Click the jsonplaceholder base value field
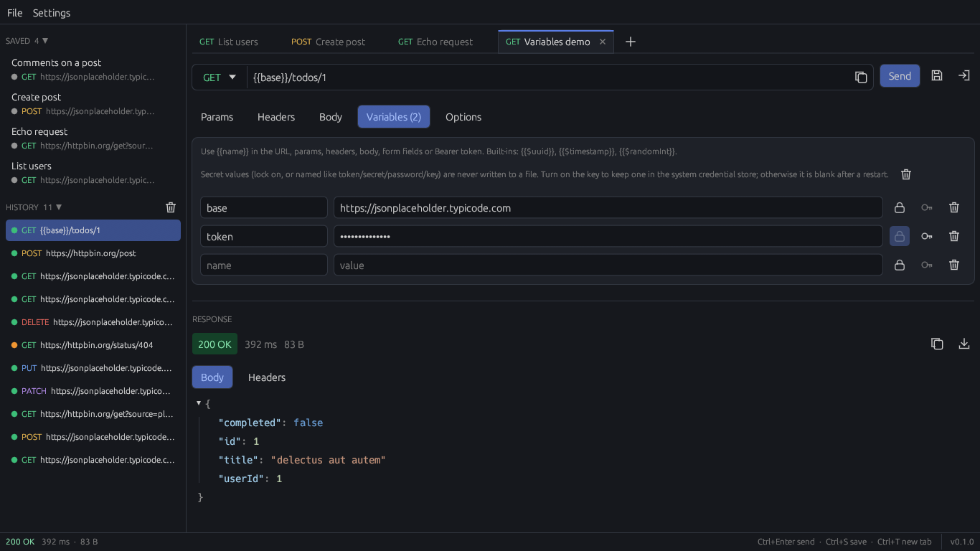The image size is (980, 551). point(608,207)
